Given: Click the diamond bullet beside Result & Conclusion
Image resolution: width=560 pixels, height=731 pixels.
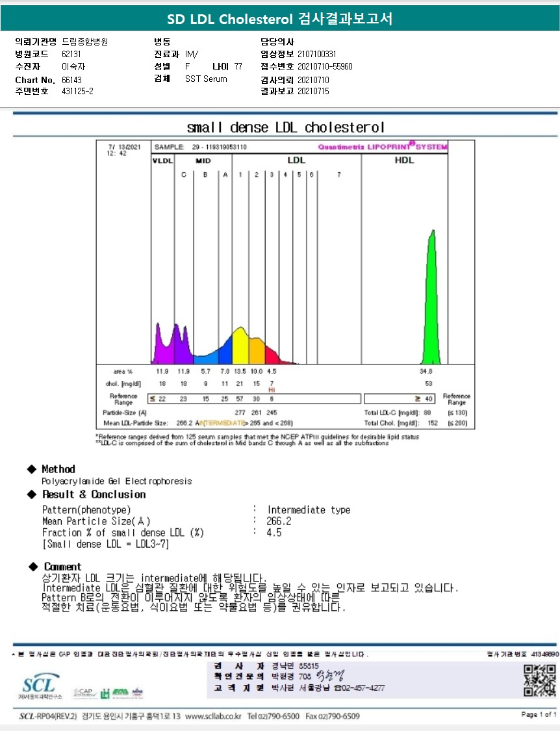Looking at the screenshot, I should point(31,494).
